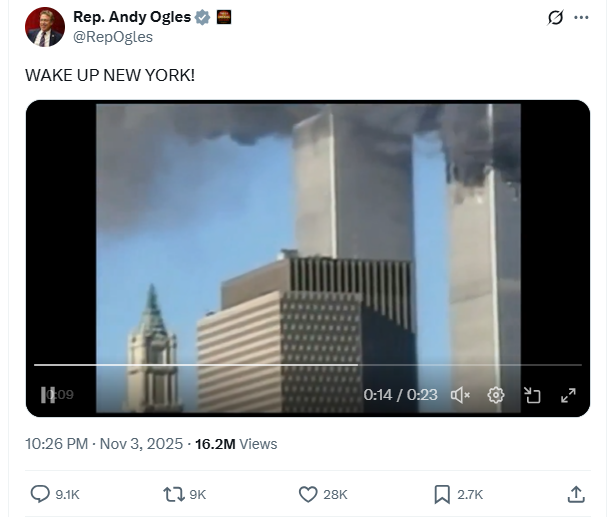This screenshot has height=517, width=607.
Task: Bookmark the post
Action: coord(442,495)
